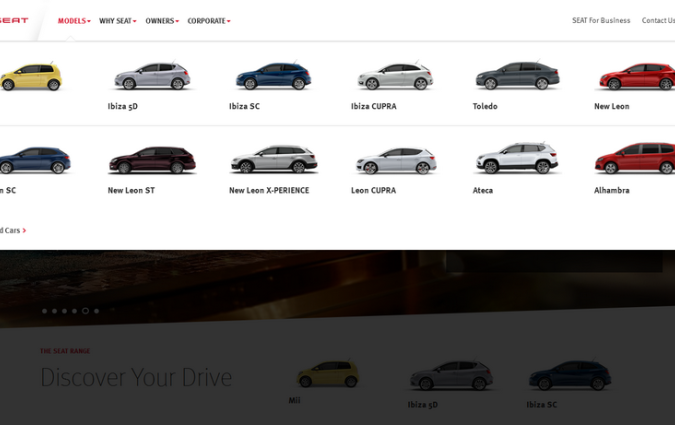Open the Contact Us link

point(658,20)
